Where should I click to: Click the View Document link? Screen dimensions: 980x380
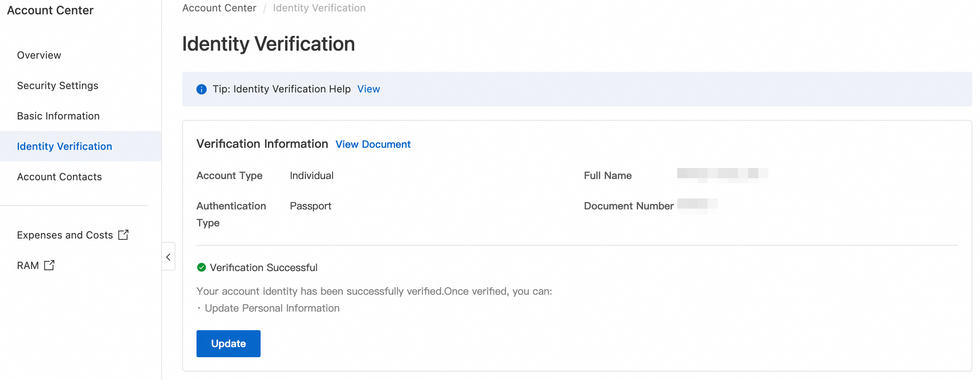point(373,144)
